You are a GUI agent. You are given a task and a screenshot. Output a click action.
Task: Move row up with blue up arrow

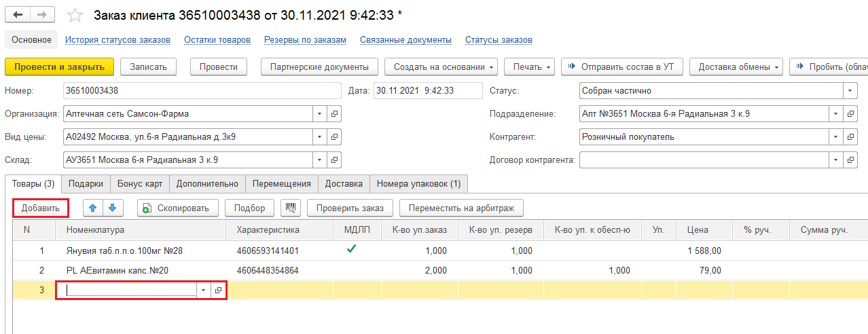[x=93, y=208]
